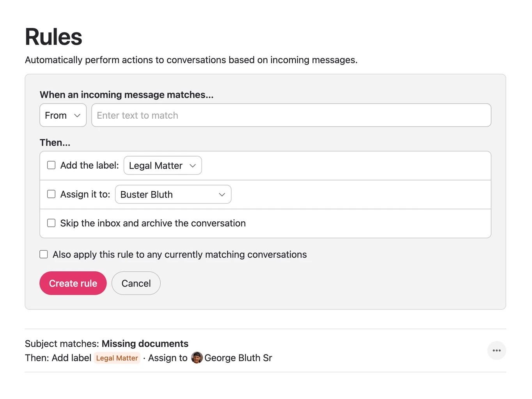The image size is (532, 399).
Task: Select the 'Missing documents' rule text
Action: click(145, 344)
